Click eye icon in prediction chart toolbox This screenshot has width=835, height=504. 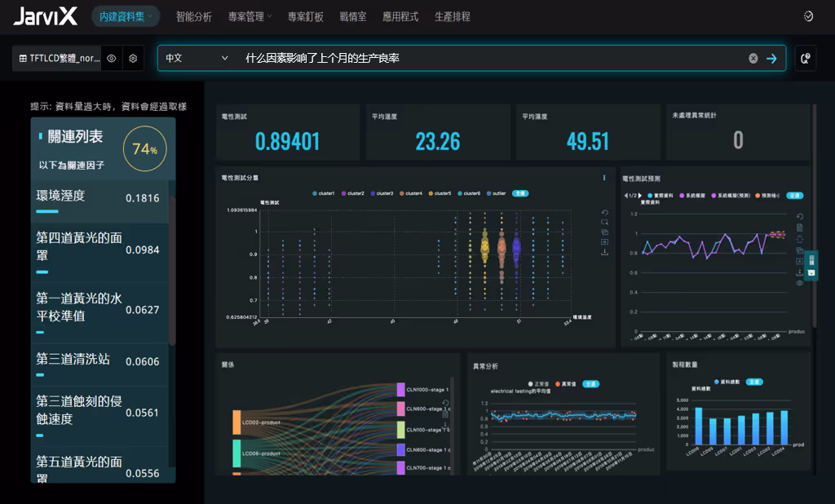799,283
